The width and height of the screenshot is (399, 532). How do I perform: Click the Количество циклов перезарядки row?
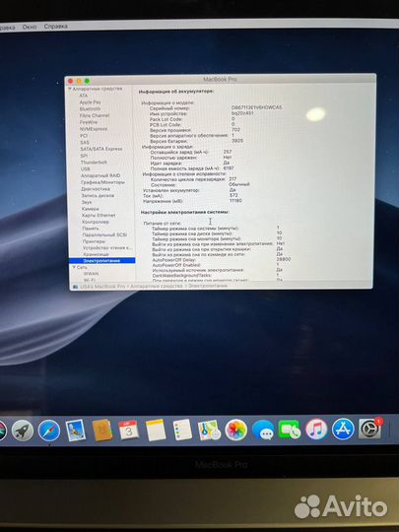(194, 179)
